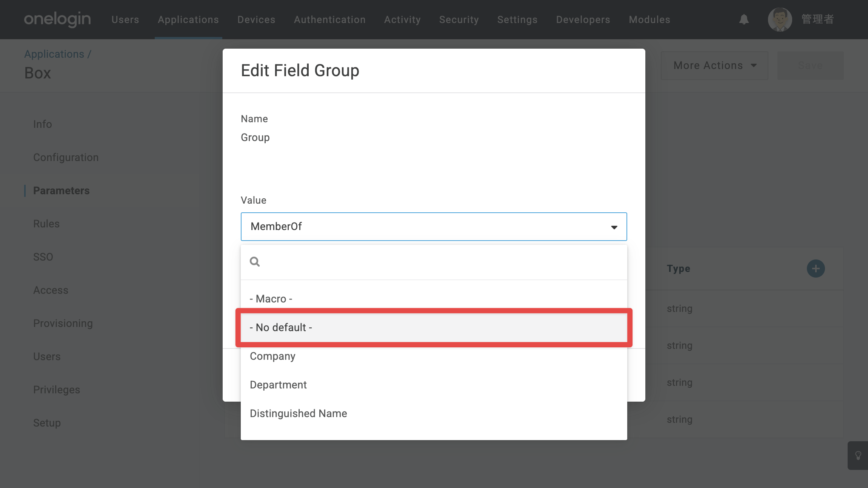Open the Developers top menu
Image resolution: width=868 pixels, height=488 pixels.
pyautogui.click(x=583, y=20)
